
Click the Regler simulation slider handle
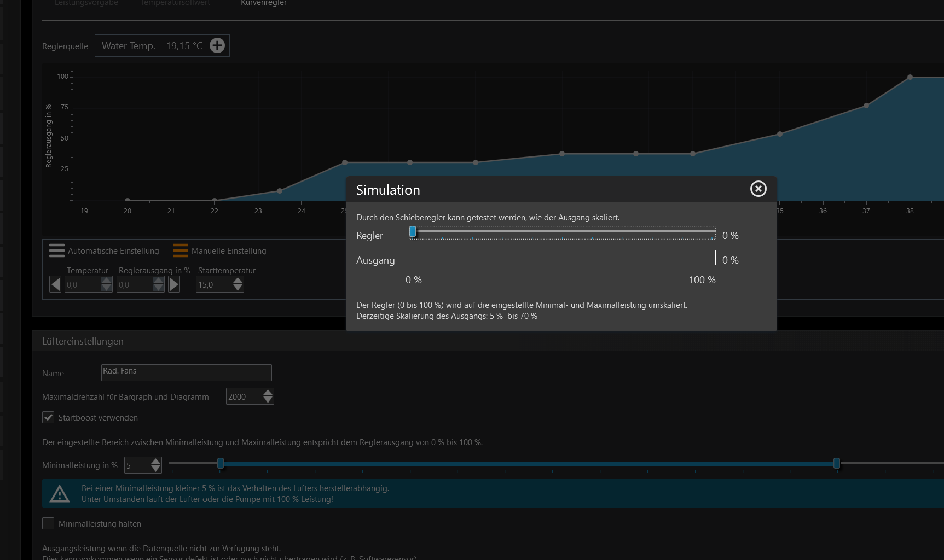click(413, 232)
